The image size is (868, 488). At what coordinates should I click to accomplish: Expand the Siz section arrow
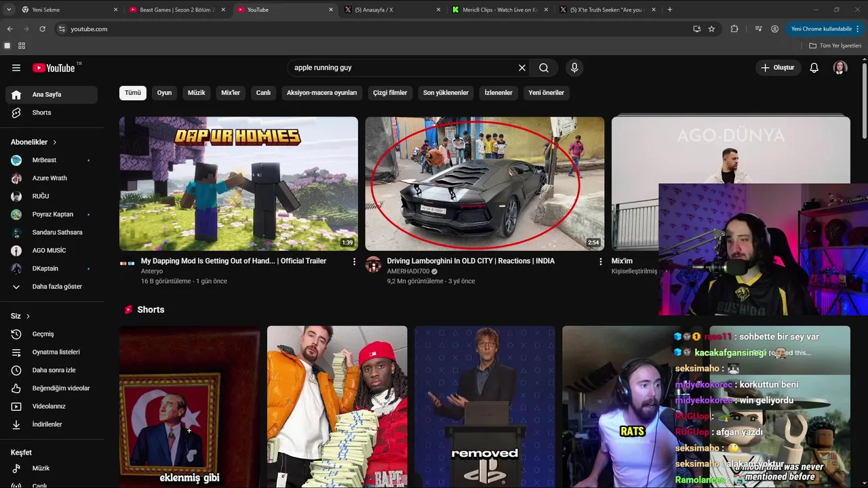(x=28, y=317)
